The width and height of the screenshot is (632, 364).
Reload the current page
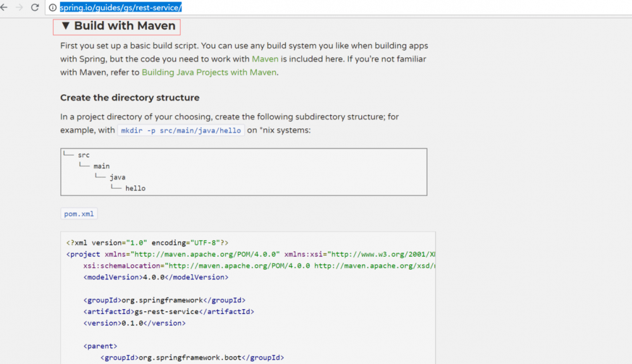pos(35,8)
